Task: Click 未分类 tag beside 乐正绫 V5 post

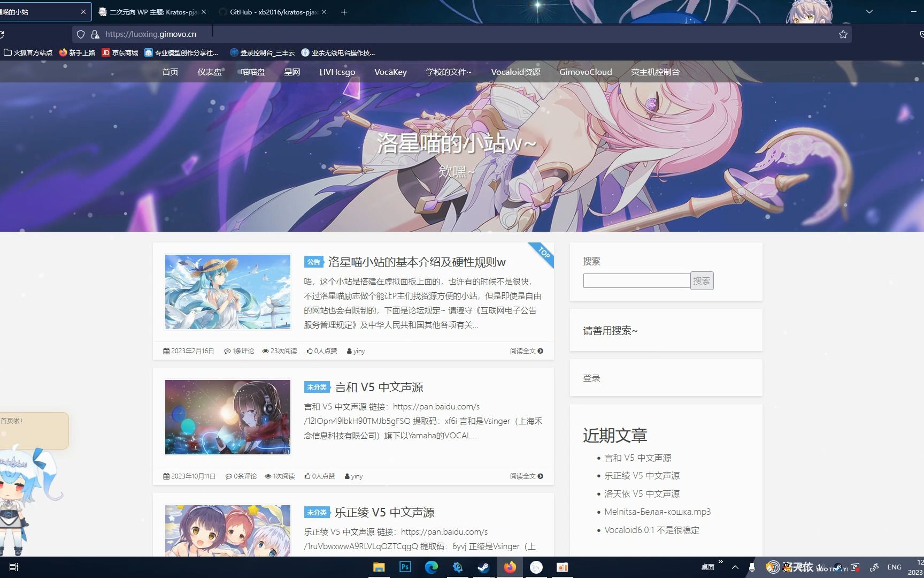Action: coord(317,512)
